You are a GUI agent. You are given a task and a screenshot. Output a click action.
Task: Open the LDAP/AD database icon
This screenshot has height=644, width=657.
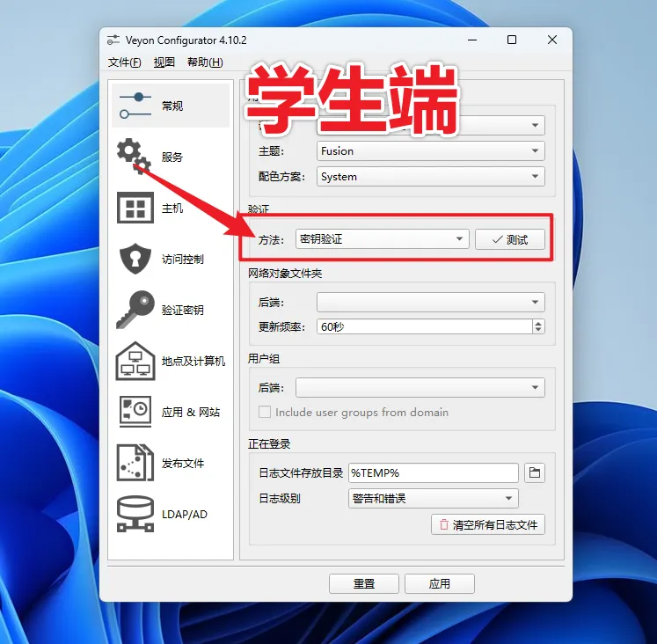click(x=135, y=514)
